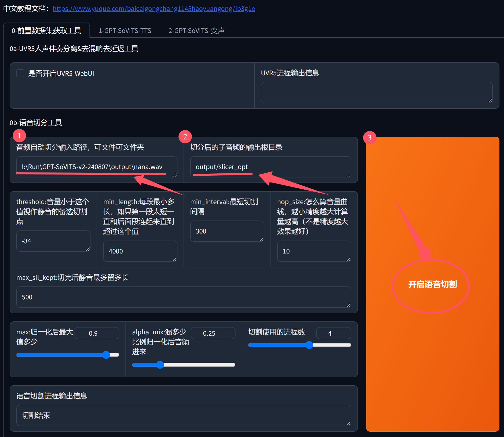Image resolution: width=504 pixels, height=437 pixels.
Task: Click the process count number box 4
Action: (x=333, y=333)
